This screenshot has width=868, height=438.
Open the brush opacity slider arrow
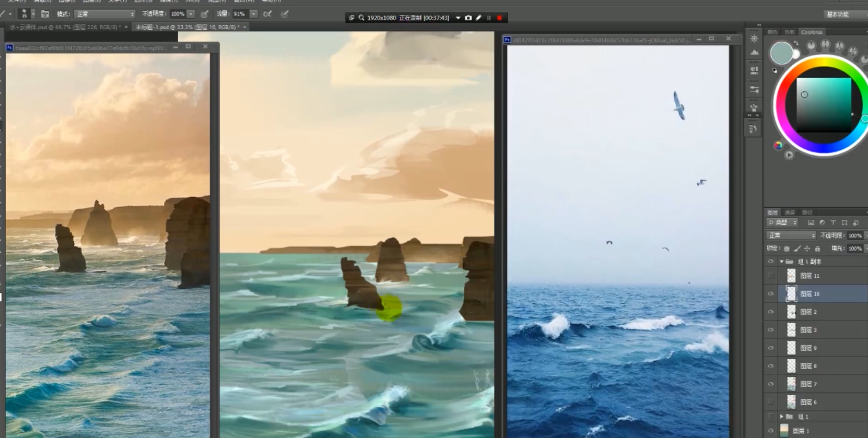pyautogui.click(x=191, y=14)
